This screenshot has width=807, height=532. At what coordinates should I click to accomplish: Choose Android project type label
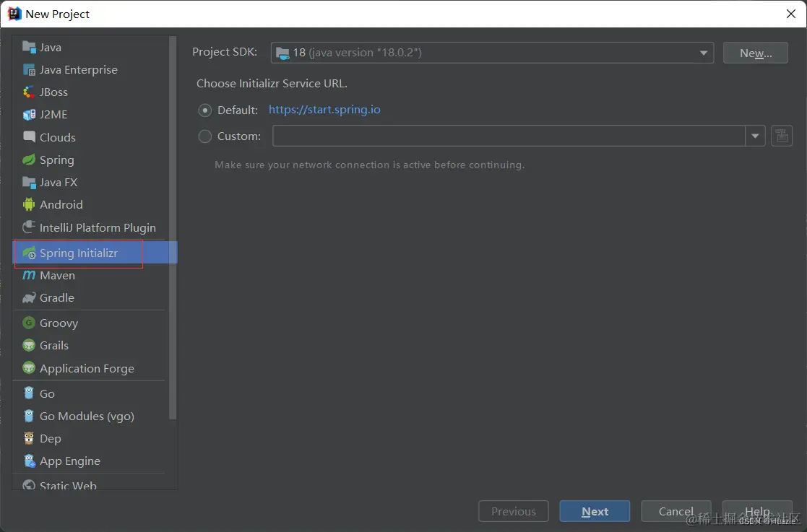[x=61, y=204]
